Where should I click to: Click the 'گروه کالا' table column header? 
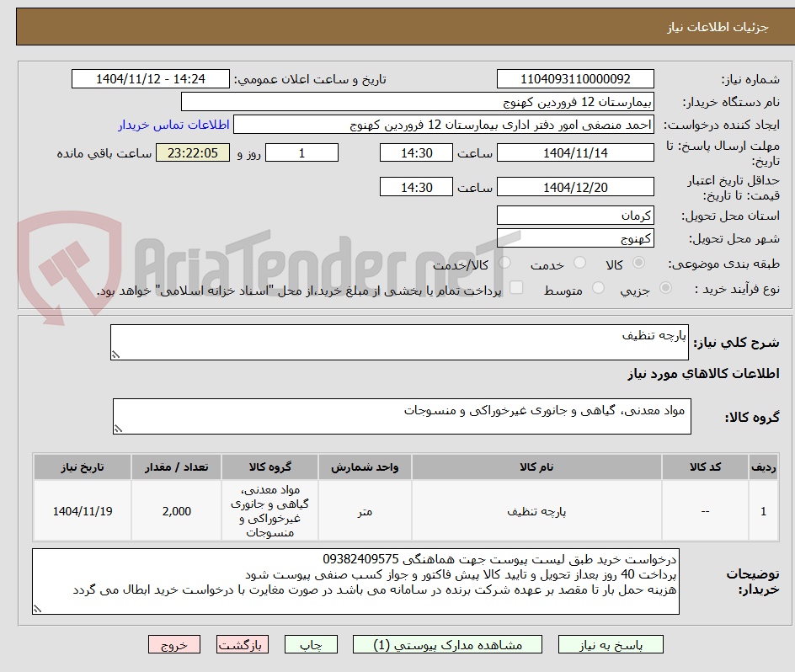(269, 467)
